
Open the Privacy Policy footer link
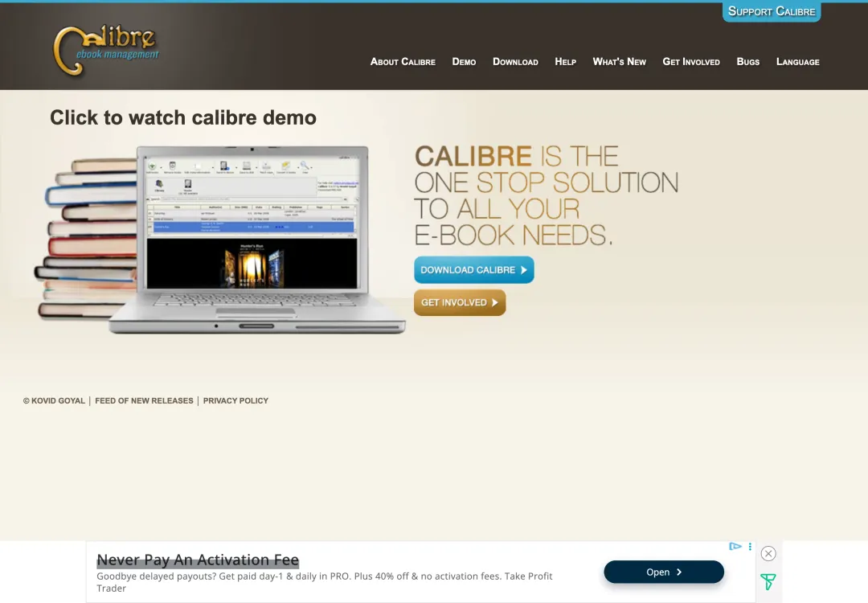pos(235,400)
